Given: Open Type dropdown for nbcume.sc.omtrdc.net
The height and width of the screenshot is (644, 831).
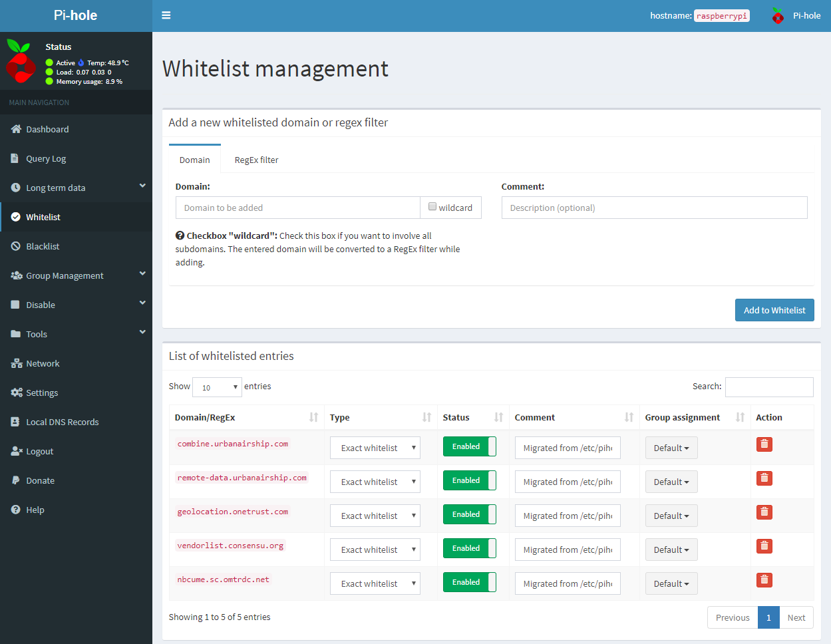Looking at the screenshot, I should point(375,583).
